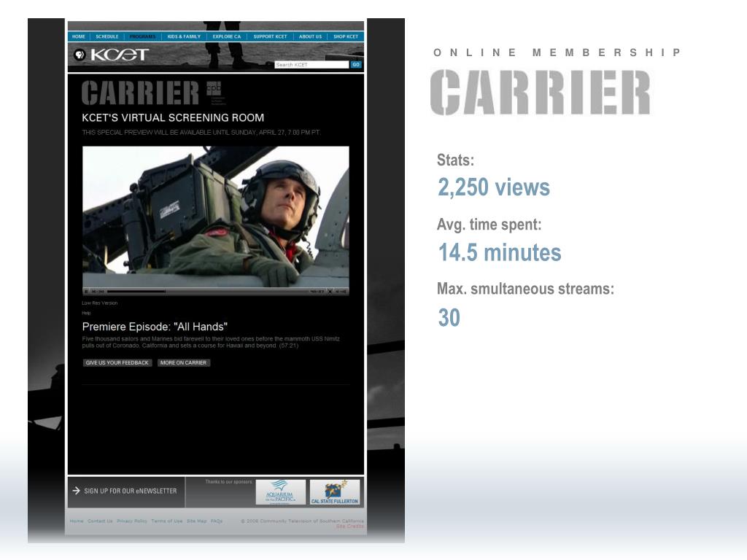
Task: Click footer Home link
Action: click(77, 521)
